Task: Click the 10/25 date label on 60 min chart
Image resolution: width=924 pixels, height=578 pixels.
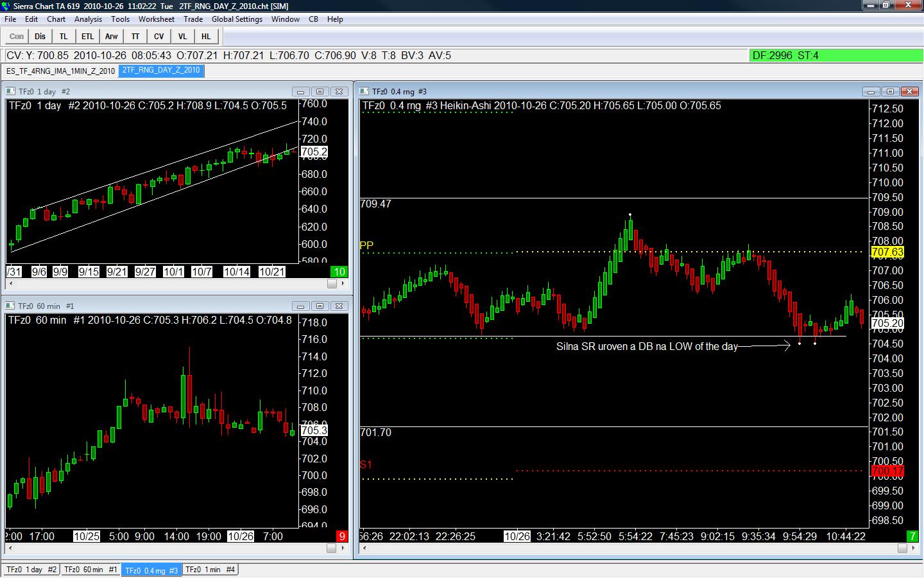Action: pos(87,536)
